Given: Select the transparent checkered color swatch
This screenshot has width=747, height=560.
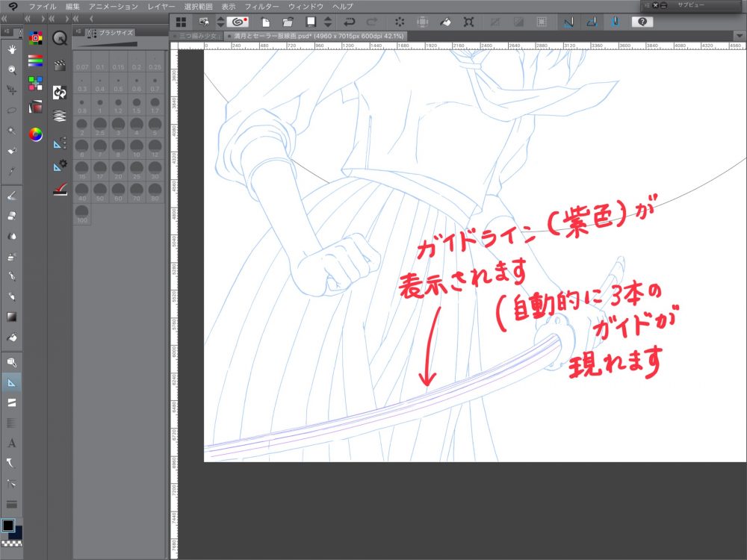Looking at the screenshot, I should [x=11, y=544].
